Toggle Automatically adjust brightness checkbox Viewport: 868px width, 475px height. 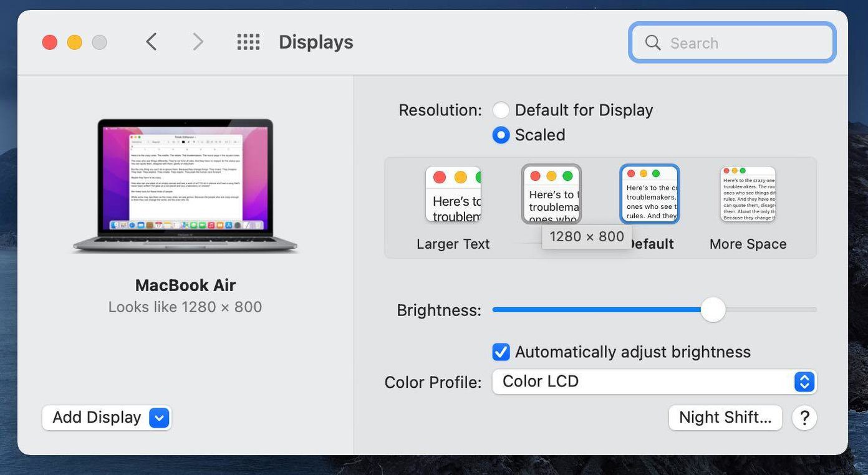tap(501, 352)
